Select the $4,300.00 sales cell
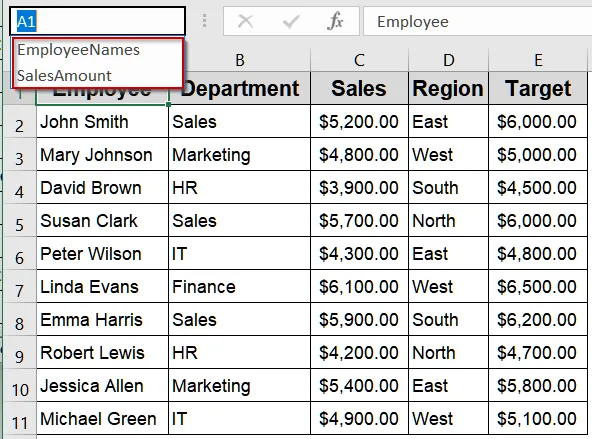Screen dimensions: 592x439 359,254
